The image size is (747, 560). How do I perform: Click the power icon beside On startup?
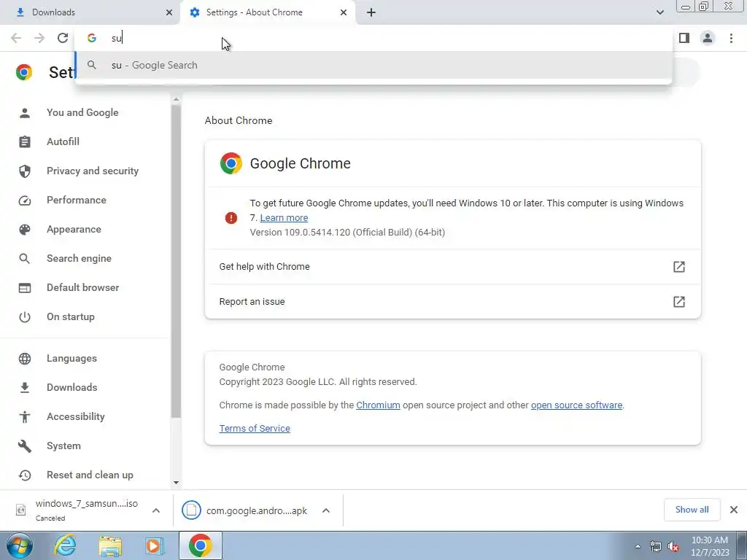25,317
